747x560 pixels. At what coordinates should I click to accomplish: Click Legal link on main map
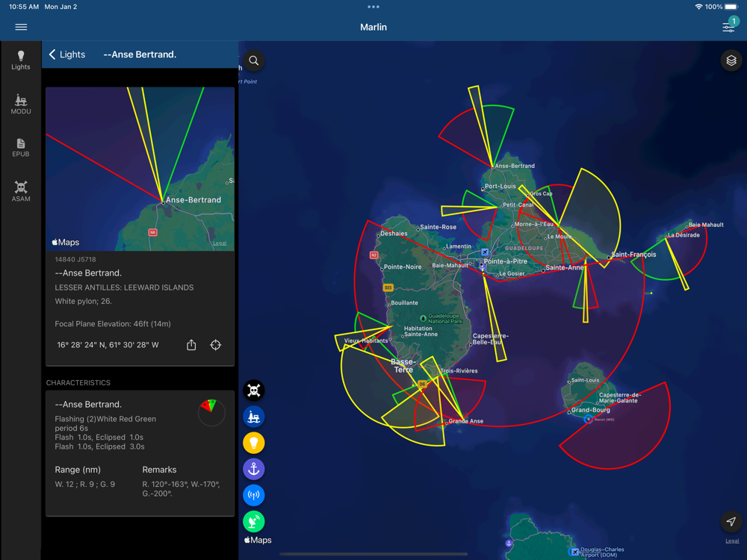click(x=732, y=541)
